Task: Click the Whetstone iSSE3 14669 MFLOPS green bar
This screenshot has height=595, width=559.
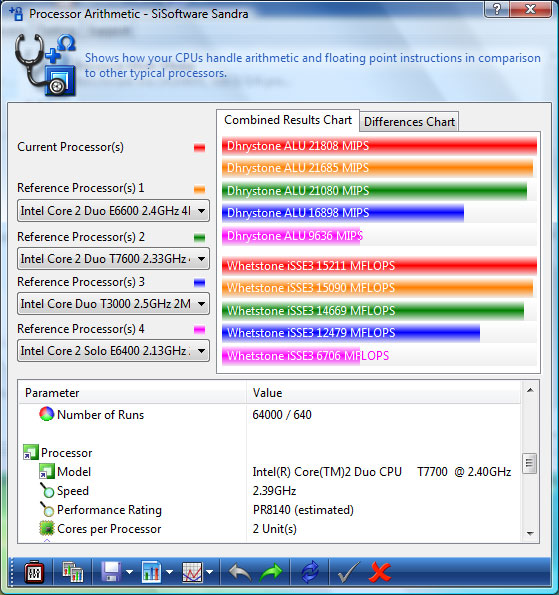Action: pos(373,310)
